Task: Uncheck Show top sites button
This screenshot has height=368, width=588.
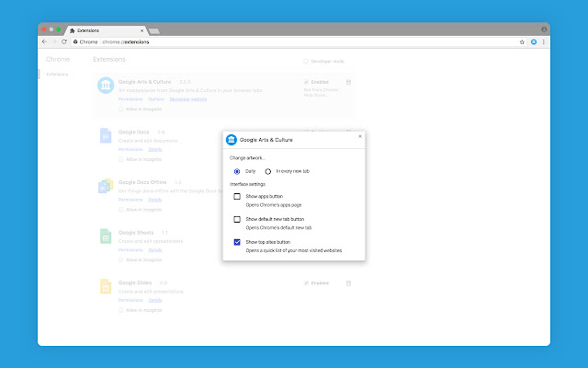Action: [x=237, y=242]
